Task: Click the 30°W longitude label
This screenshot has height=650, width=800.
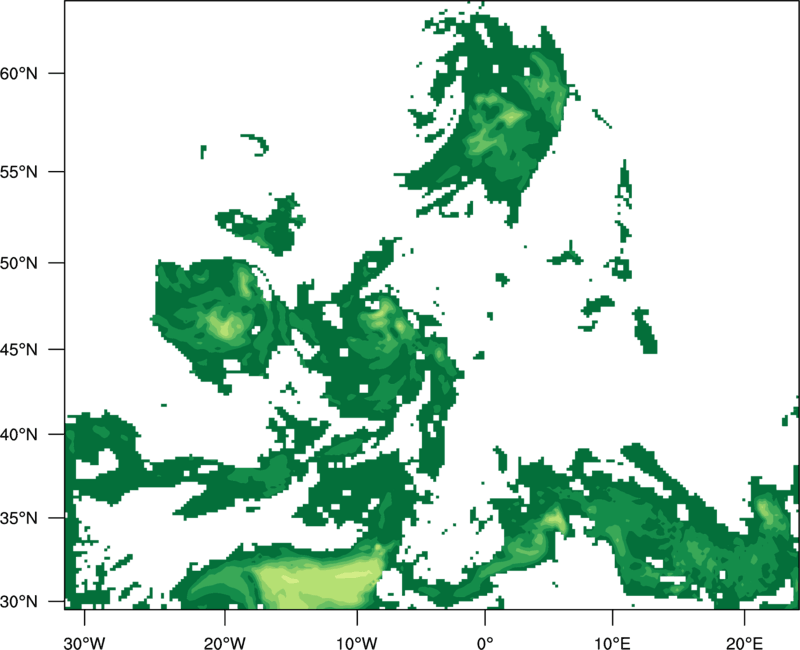Action: coord(84,642)
